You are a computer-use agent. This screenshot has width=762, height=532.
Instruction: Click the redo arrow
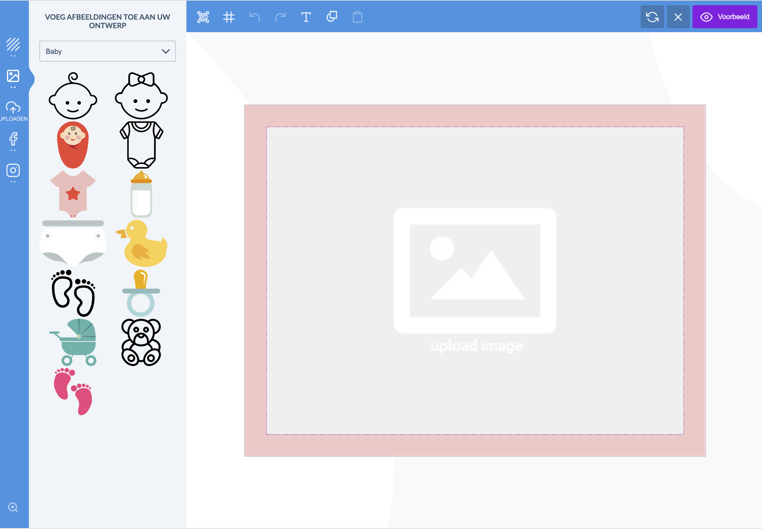coord(281,17)
